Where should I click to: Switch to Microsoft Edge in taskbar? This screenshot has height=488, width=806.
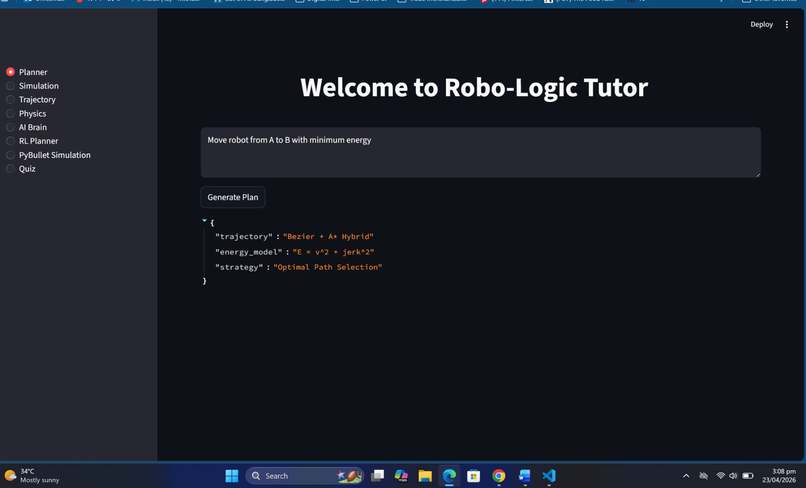click(x=449, y=476)
